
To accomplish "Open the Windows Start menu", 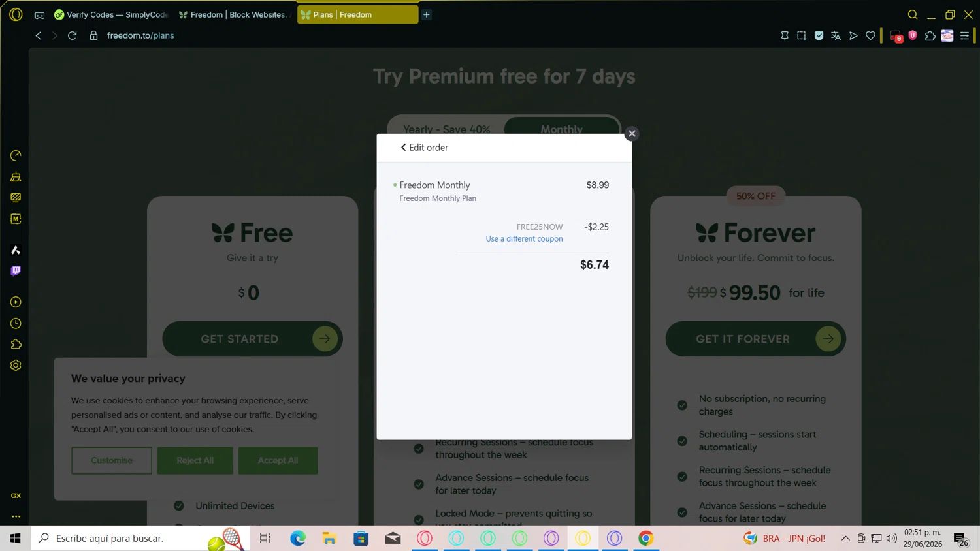I will (x=15, y=538).
